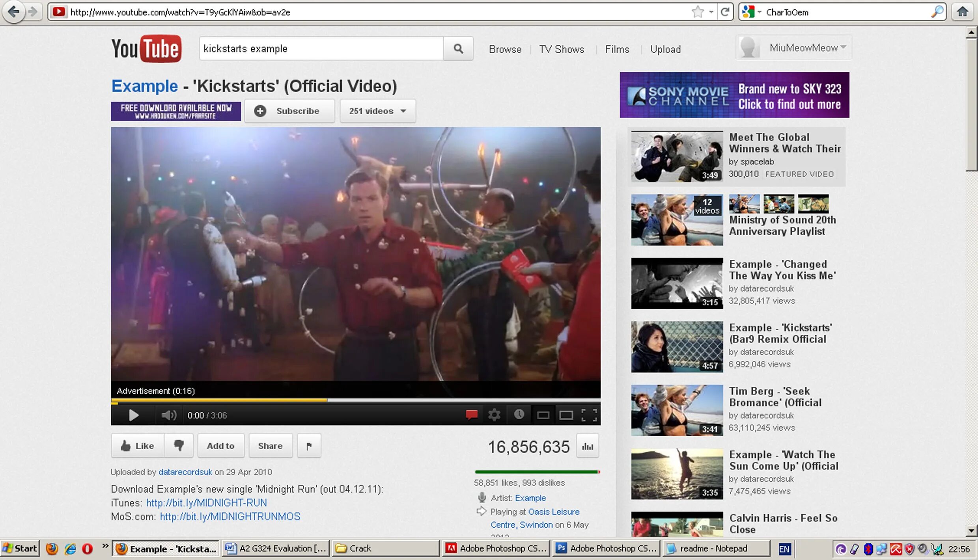Click the browser forward arrow
Screen dimensions: 978x560
click(x=33, y=12)
